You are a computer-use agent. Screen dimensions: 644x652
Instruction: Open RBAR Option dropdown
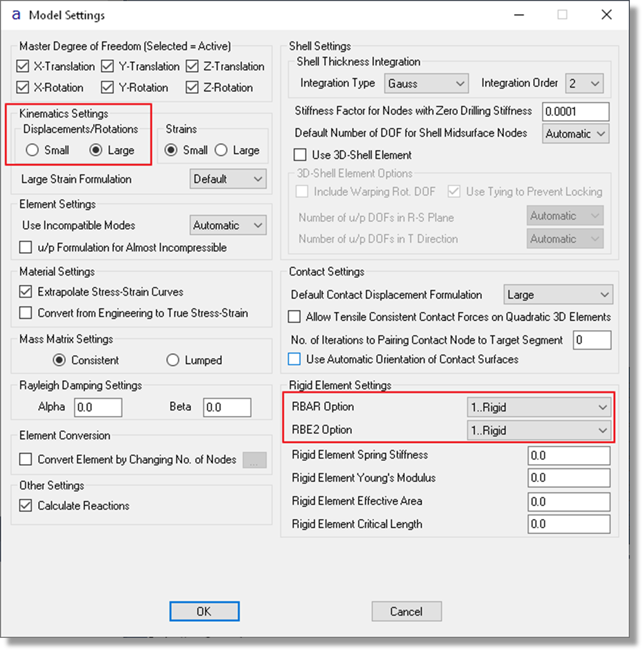[x=539, y=407]
